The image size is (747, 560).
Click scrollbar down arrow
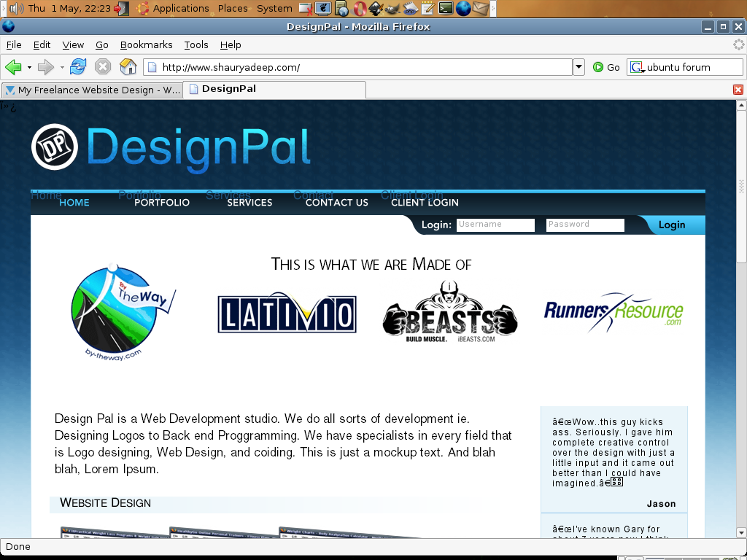click(x=741, y=532)
